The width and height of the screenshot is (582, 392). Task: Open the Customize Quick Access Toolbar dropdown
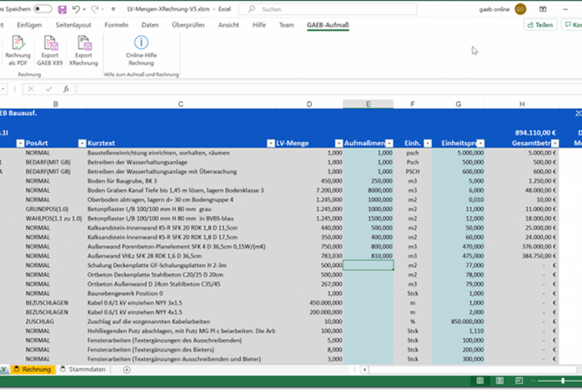113,9
